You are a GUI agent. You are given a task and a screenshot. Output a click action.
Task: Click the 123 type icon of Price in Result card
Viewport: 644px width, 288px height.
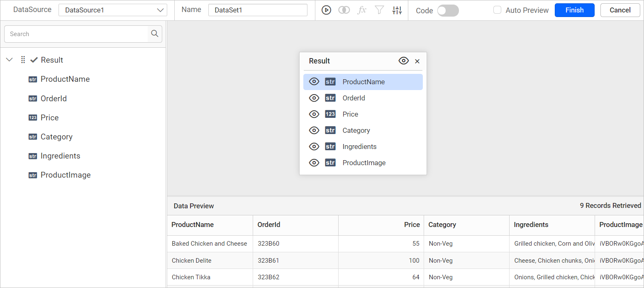point(330,114)
